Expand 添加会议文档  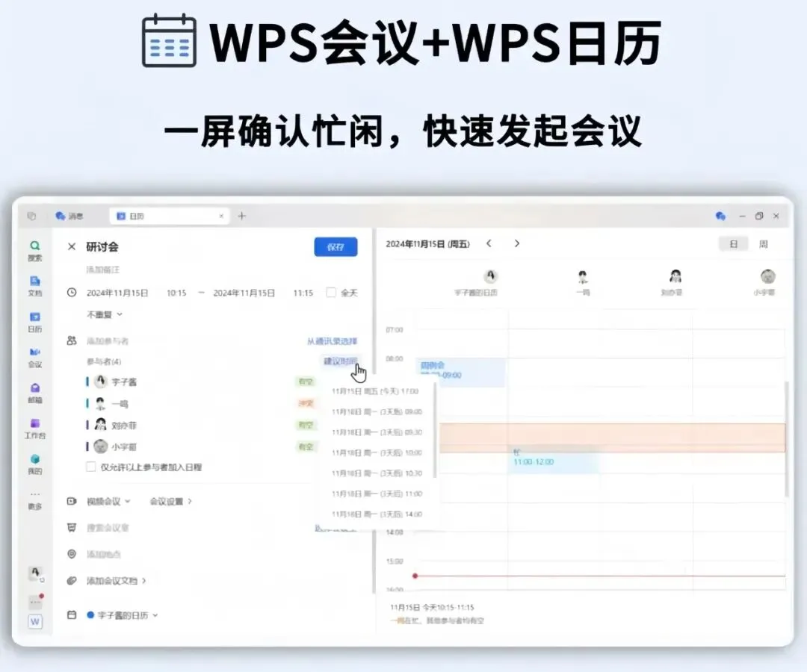click(x=116, y=580)
